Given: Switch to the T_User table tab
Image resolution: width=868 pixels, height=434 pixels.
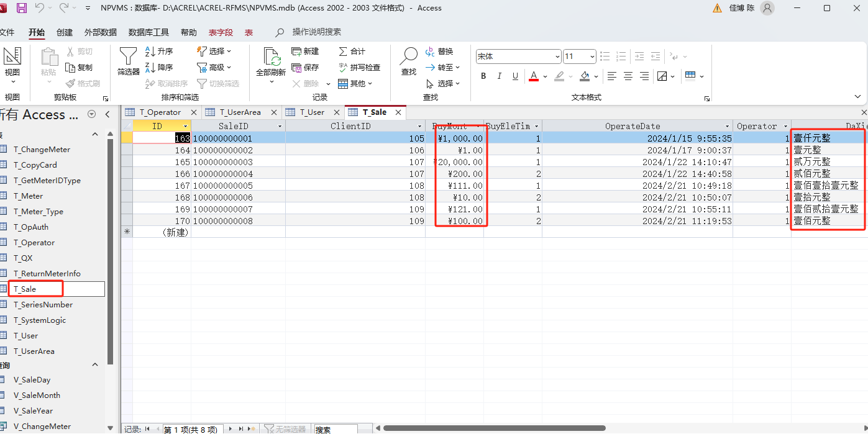Looking at the screenshot, I should [312, 112].
